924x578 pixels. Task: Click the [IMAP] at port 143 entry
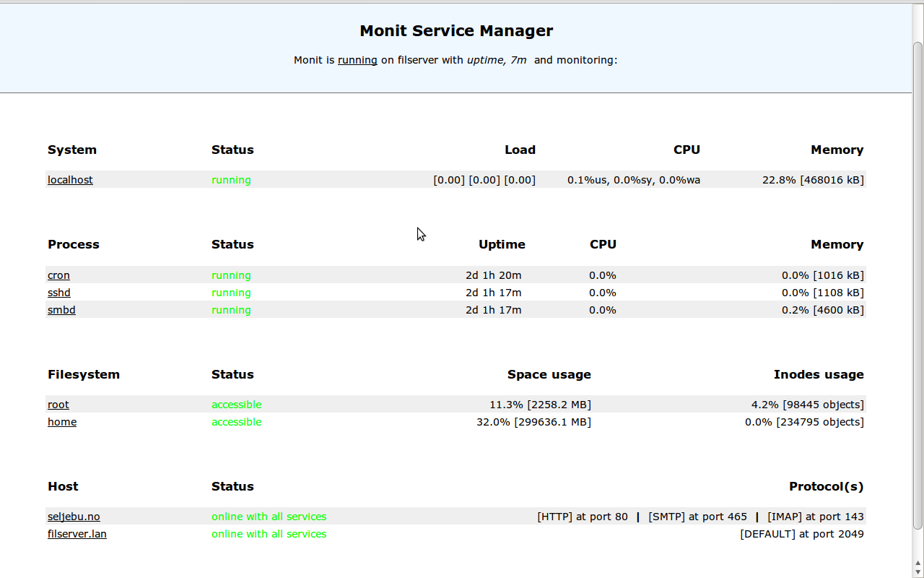point(815,517)
